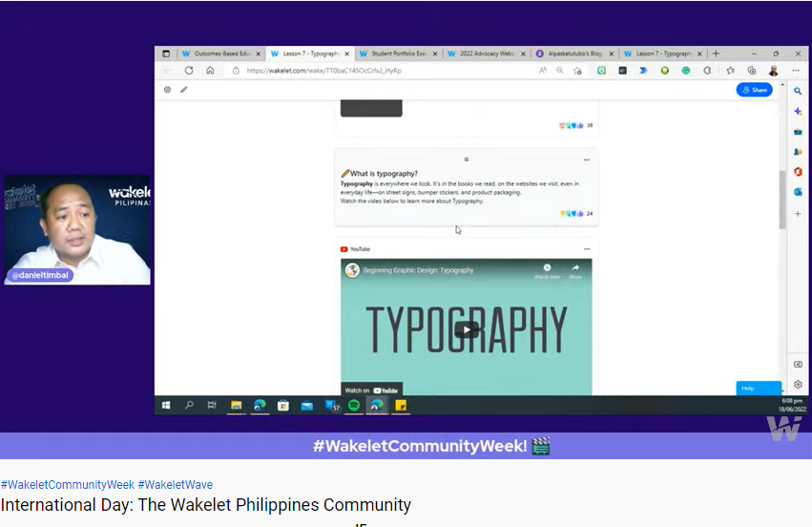812x527 pixels.
Task: Open the Collections icon in Edge
Action: [x=752, y=71]
